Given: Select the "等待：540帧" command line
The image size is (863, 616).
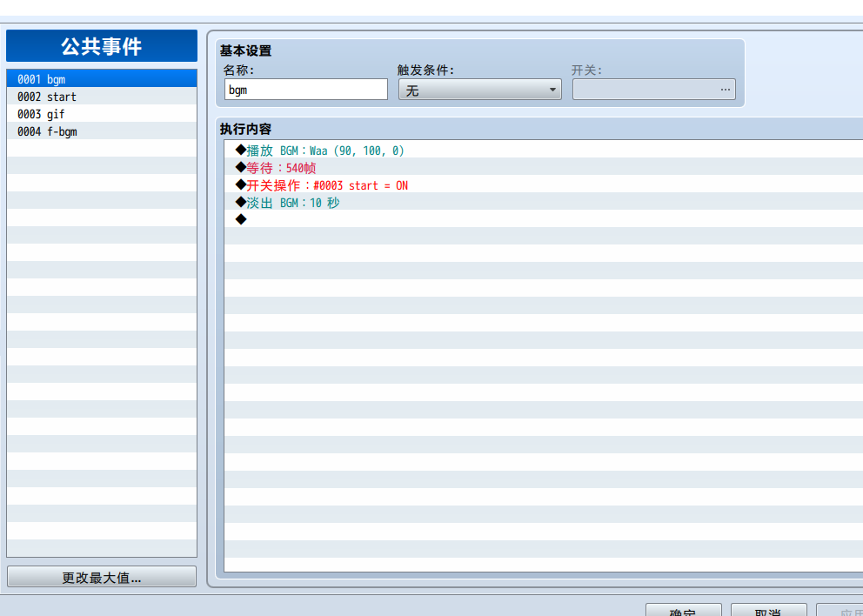Looking at the screenshot, I should [x=543, y=168].
